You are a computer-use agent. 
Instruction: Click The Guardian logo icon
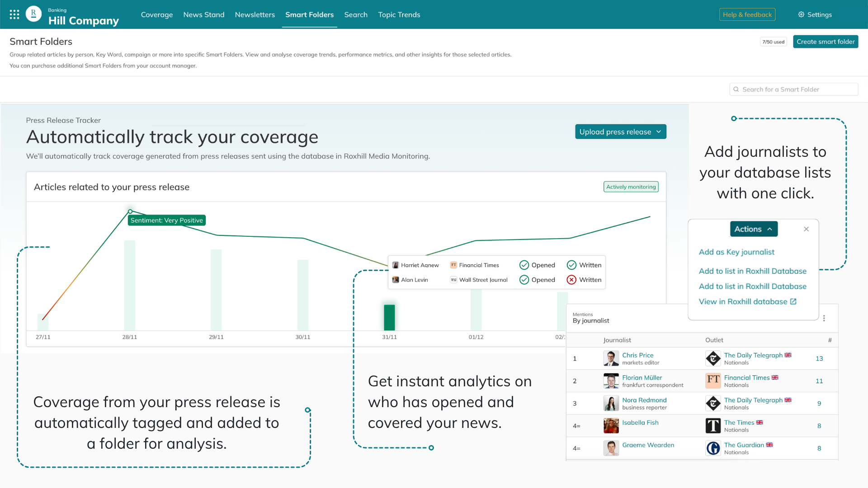click(713, 448)
